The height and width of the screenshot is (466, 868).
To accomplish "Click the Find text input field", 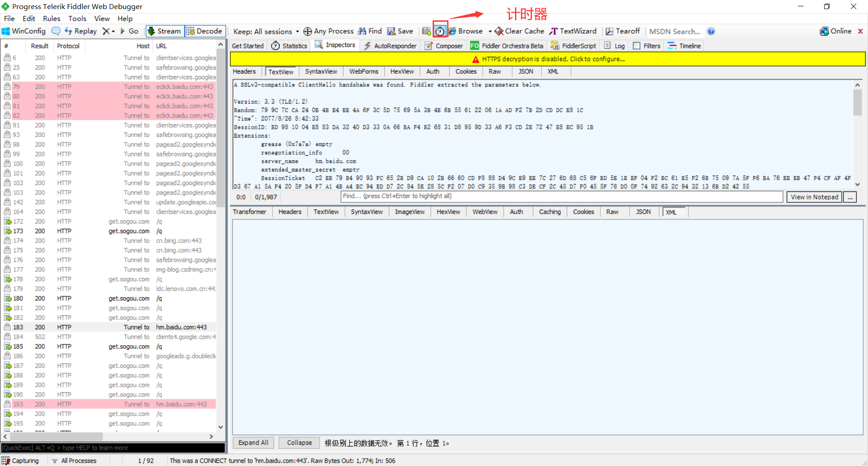I will pyautogui.click(x=561, y=196).
